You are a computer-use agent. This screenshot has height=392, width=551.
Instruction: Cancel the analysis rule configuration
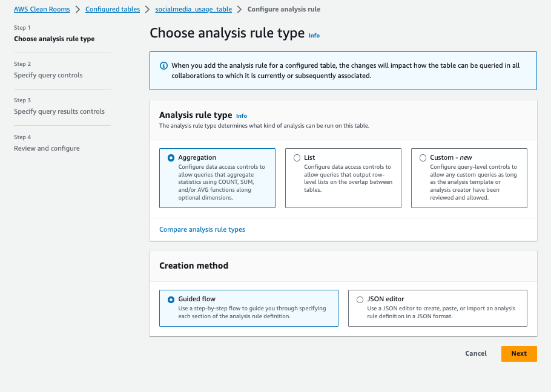(x=476, y=354)
